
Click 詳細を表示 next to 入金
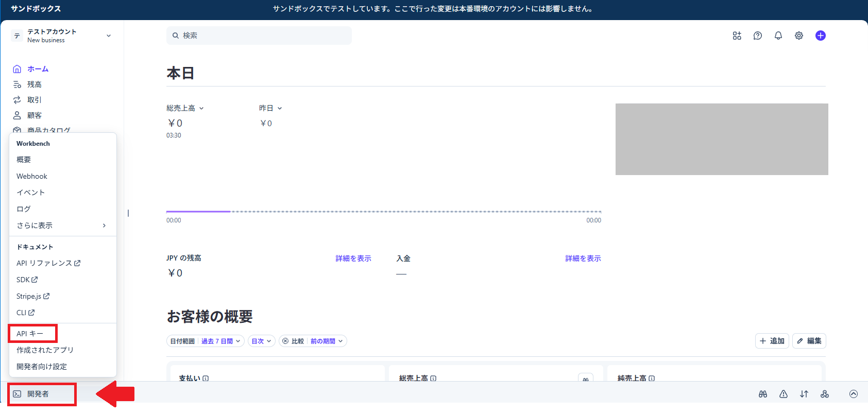pos(583,258)
